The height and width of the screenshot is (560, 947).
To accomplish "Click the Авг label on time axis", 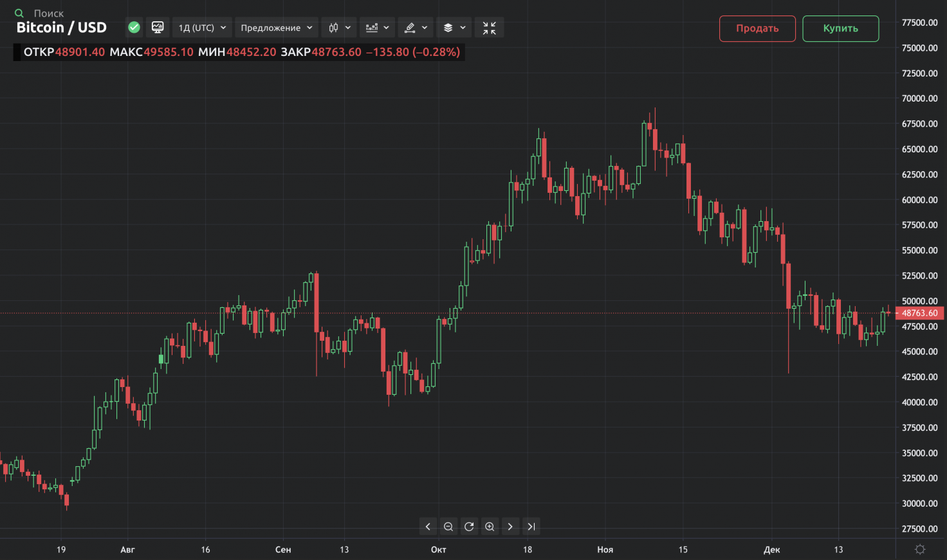I will pos(127,550).
